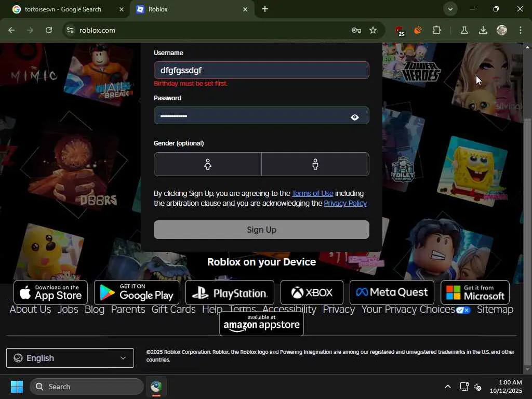Click the taskbar Search box
This screenshot has height=399, width=532.
87,387
